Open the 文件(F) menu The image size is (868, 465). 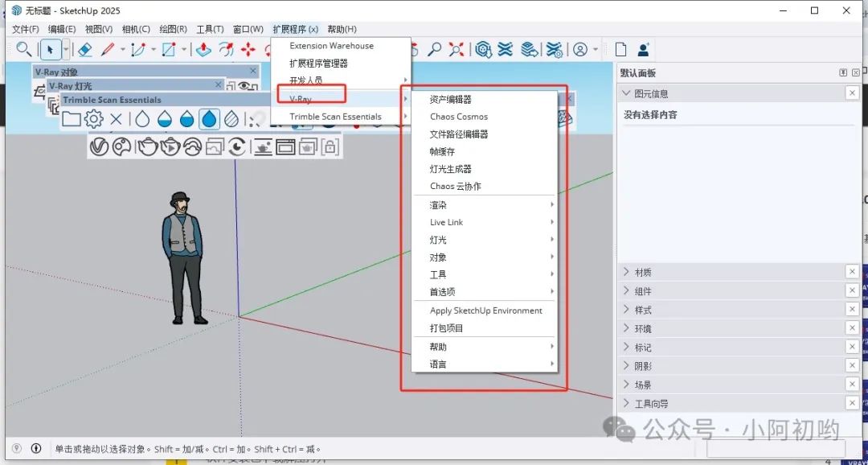pyautogui.click(x=26, y=29)
